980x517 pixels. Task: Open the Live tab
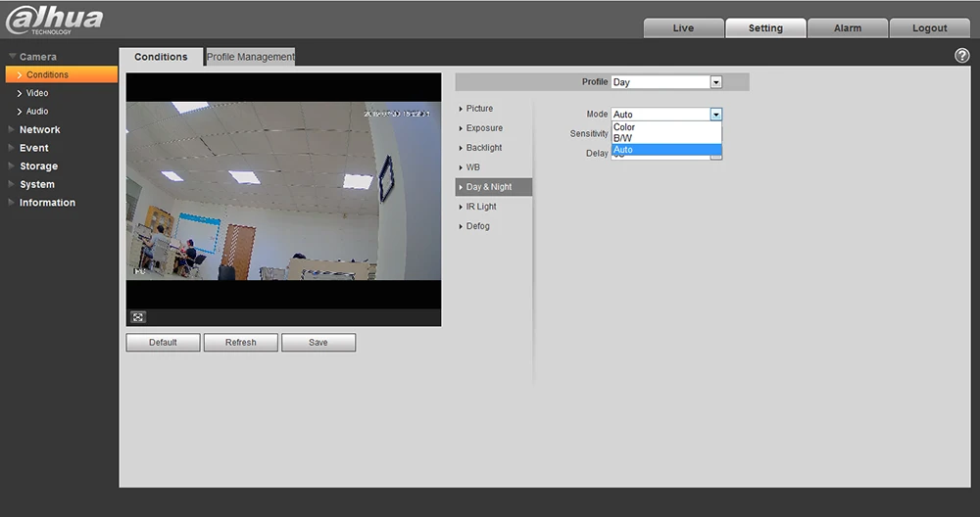click(683, 28)
